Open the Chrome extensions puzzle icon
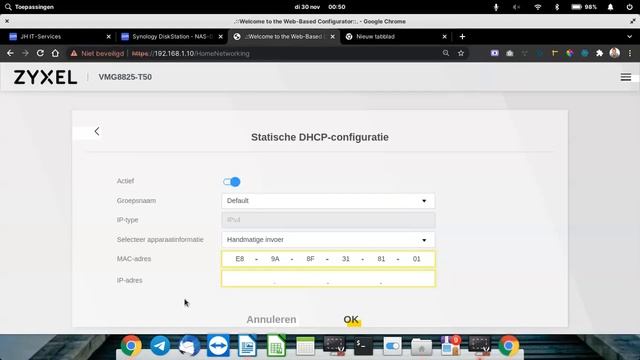Viewport: 640px width, 360px height. pyautogui.click(x=600, y=53)
